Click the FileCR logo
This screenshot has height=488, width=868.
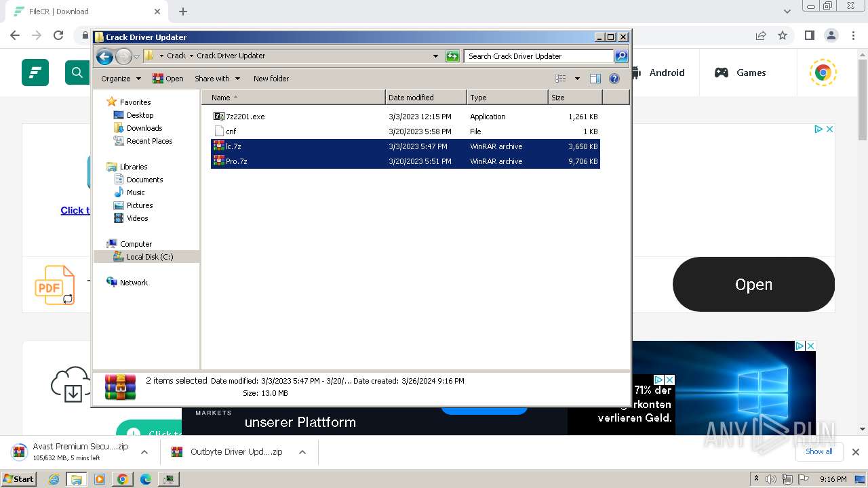click(35, 73)
